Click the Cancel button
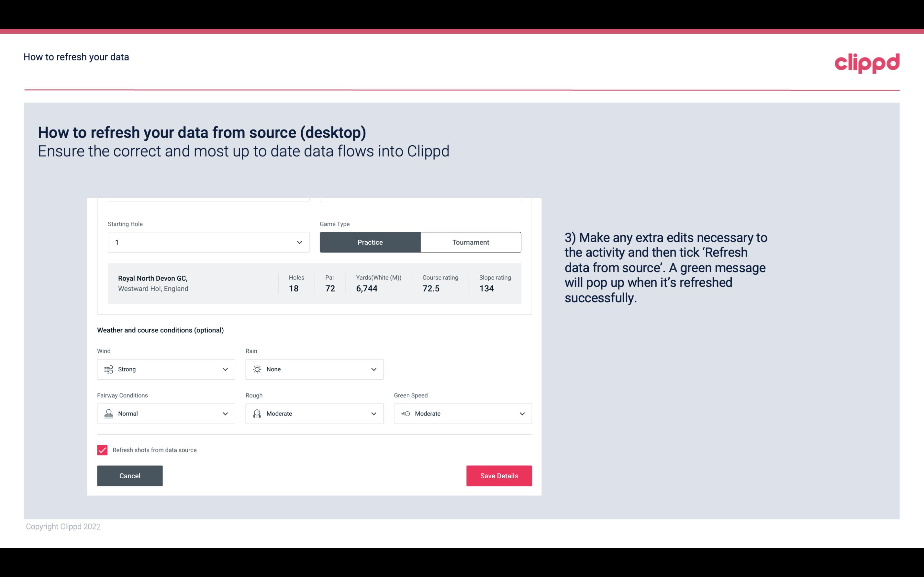This screenshot has height=577, width=924. point(130,475)
